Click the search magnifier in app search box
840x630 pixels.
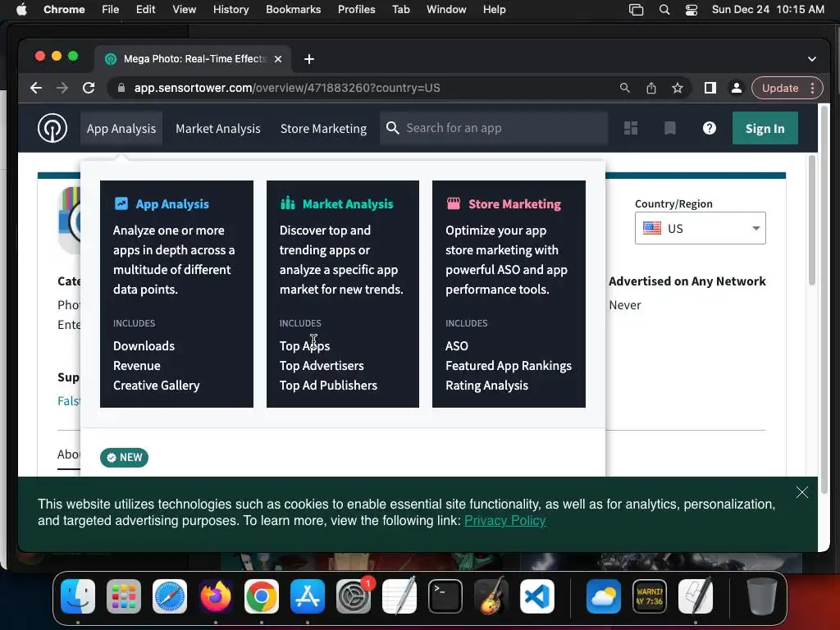393,128
